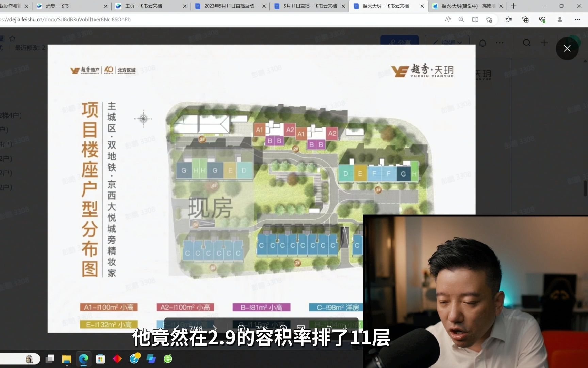Add this page to favorites
Screen dimensions: 588x368
click(x=489, y=20)
